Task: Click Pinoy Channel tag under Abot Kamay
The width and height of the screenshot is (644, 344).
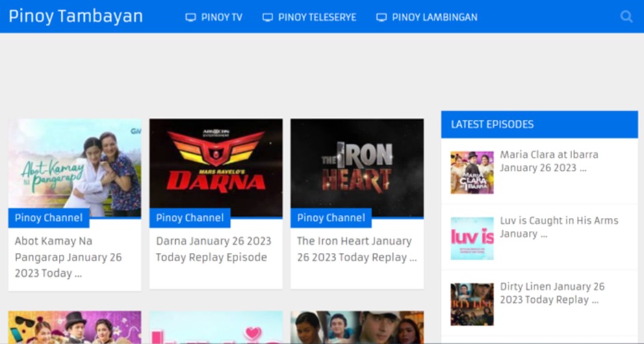Action: tap(49, 218)
